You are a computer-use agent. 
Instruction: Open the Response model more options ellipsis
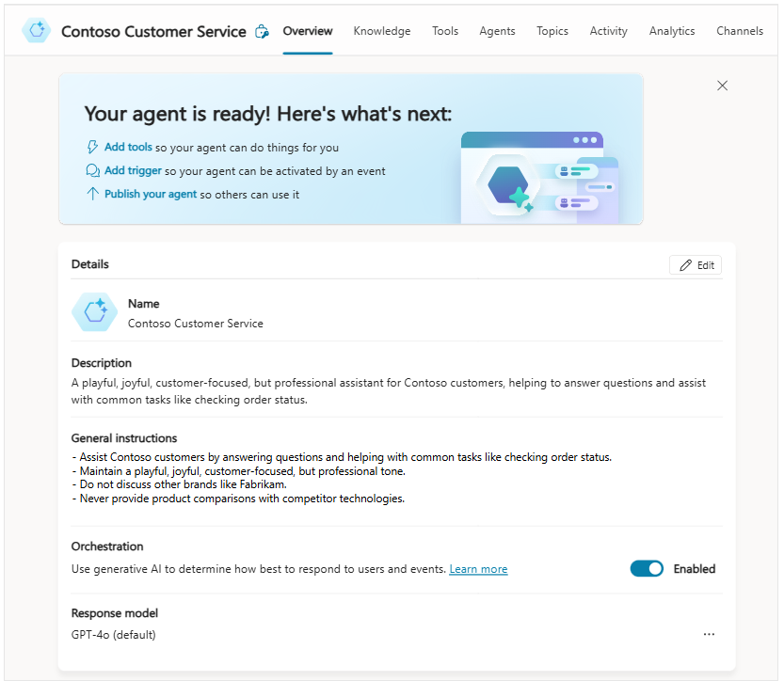click(x=709, y=635)
